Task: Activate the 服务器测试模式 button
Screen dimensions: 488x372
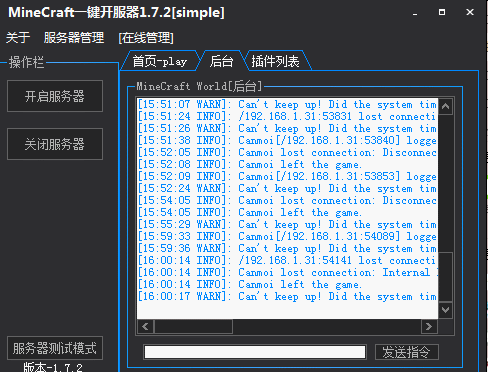Action: tap(55, 348)
